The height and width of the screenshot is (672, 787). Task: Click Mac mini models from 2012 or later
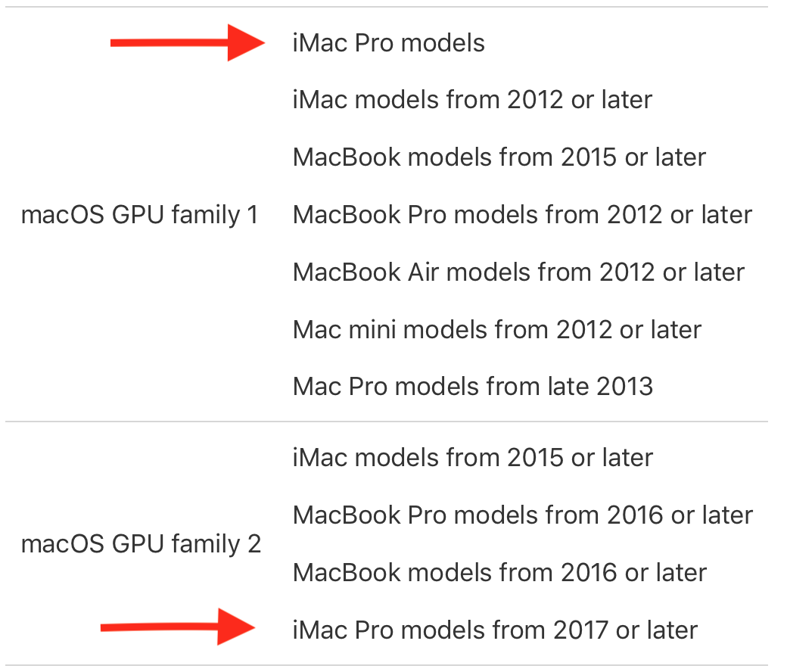pyautogui.click(x=497, y=330)
